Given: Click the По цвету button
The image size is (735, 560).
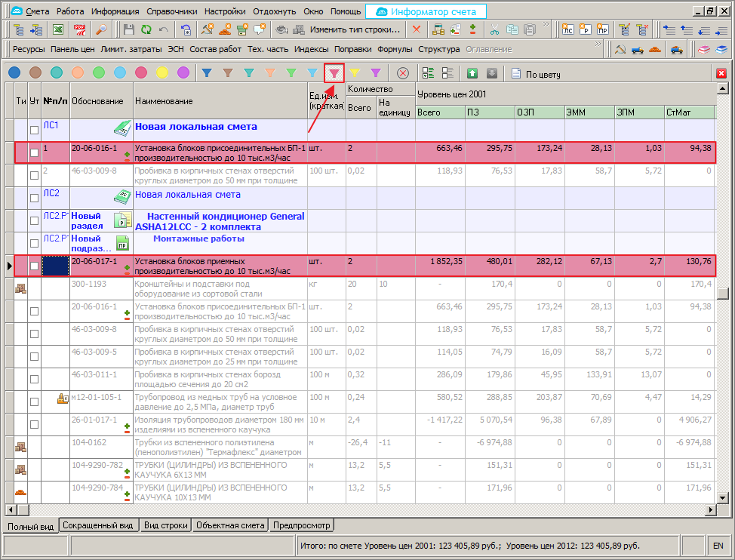Looking at the screenshot, I should (537, 74).
